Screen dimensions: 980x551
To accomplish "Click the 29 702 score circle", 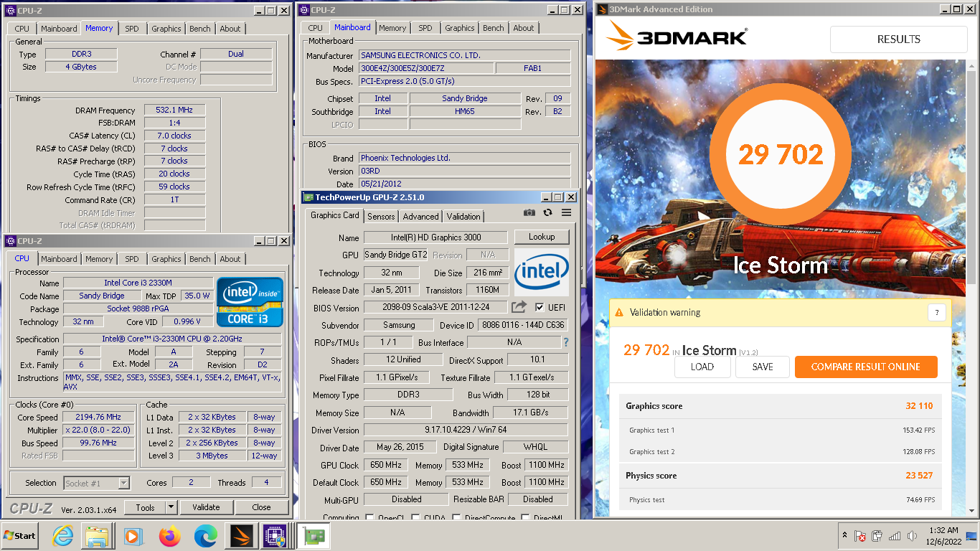I will (x=781, y=154).
